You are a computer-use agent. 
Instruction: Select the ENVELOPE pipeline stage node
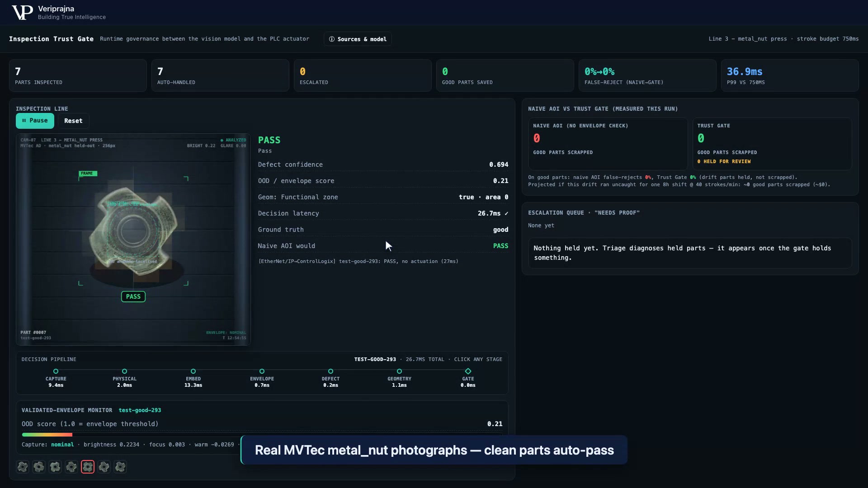[x=262, y=371]
